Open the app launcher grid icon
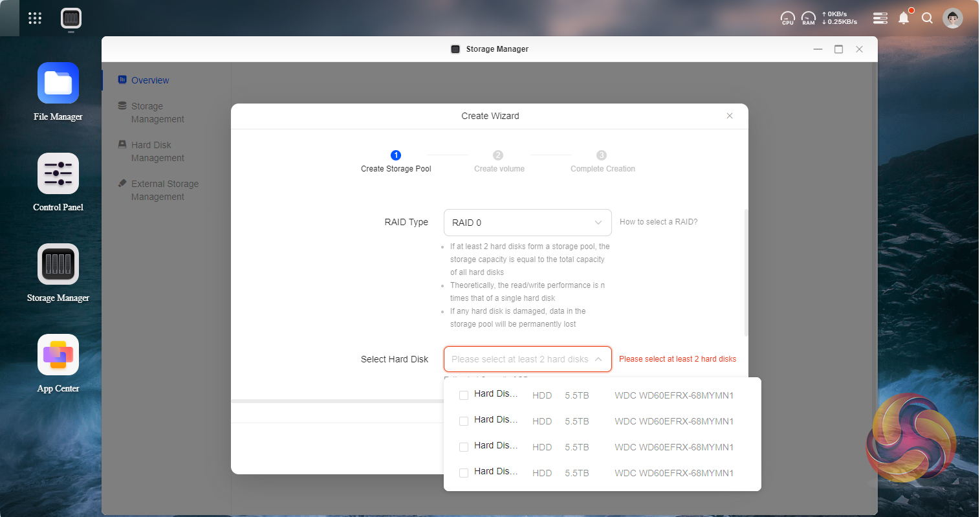Image resolution: width=980 pixels, height=517 pixels. [x=35, y=18]
